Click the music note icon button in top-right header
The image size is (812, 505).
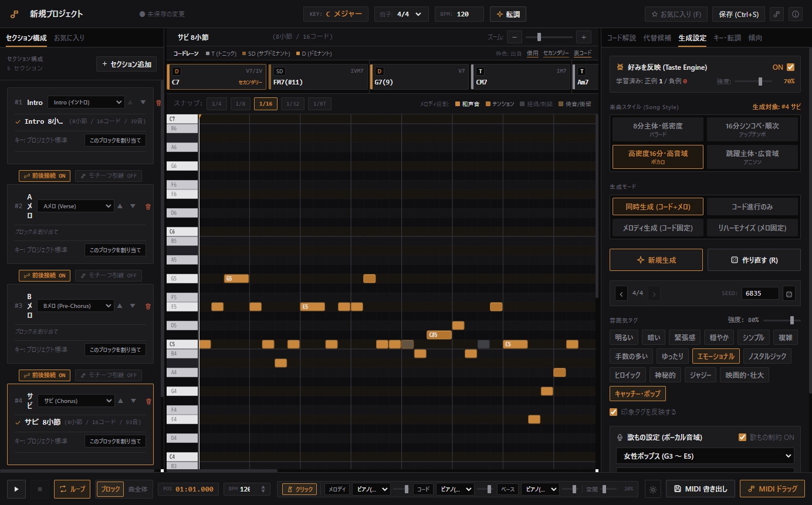tap(778, 14)
